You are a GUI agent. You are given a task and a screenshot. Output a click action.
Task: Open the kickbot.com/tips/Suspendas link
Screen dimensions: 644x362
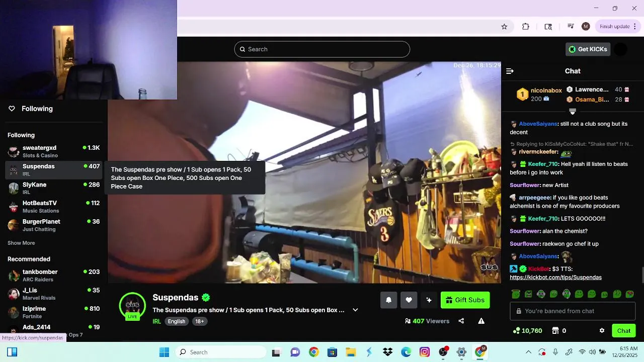555,278
